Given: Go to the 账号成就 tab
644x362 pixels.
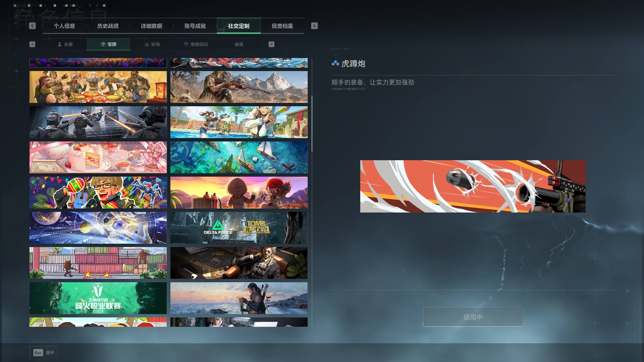Looking at the screenshot, I should point(195,26).
